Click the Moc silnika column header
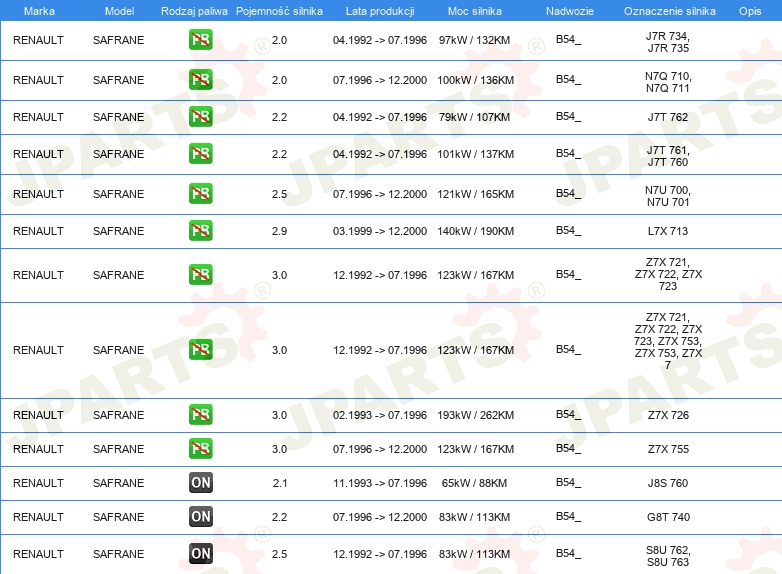Image resolution: width=782 pixels, height=574 pixels. [475, 11]
